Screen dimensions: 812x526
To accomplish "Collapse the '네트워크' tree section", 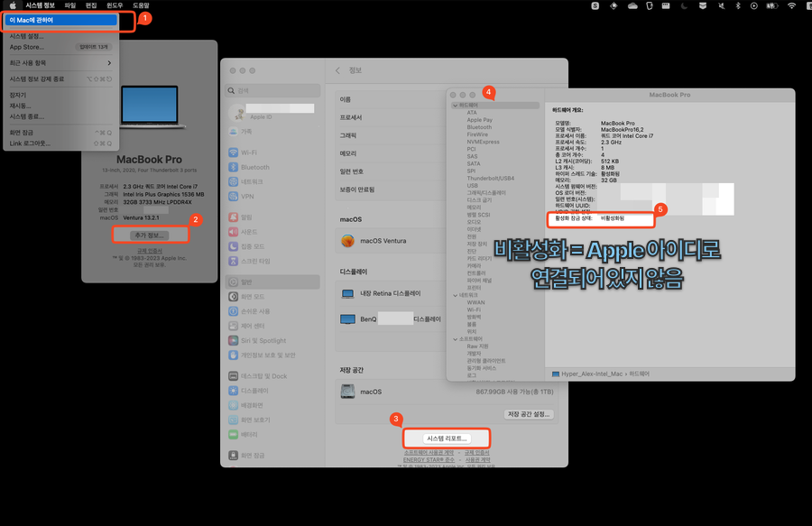I will click(456, 296).
